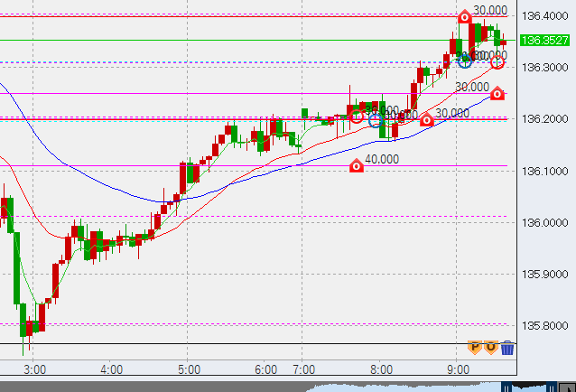Viewport: 576px width, 392px height.
Task: Click the scroll arrow at the bottom-right corner
Action: pos(569,385)
